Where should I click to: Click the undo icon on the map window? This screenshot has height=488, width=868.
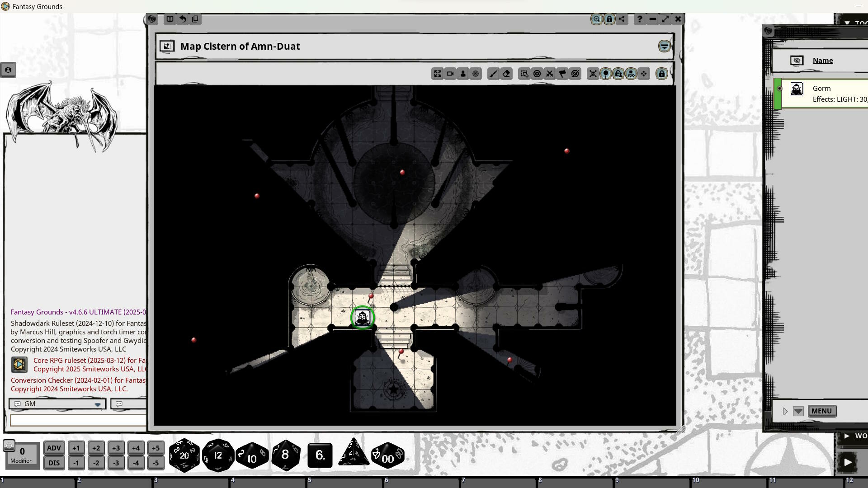click(x=182, y=19)
